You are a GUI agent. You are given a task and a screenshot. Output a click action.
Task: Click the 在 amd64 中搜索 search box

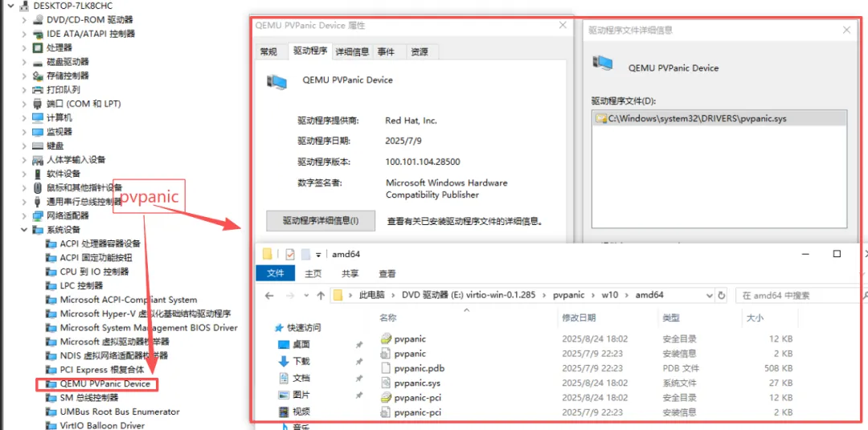coord(801,296)
